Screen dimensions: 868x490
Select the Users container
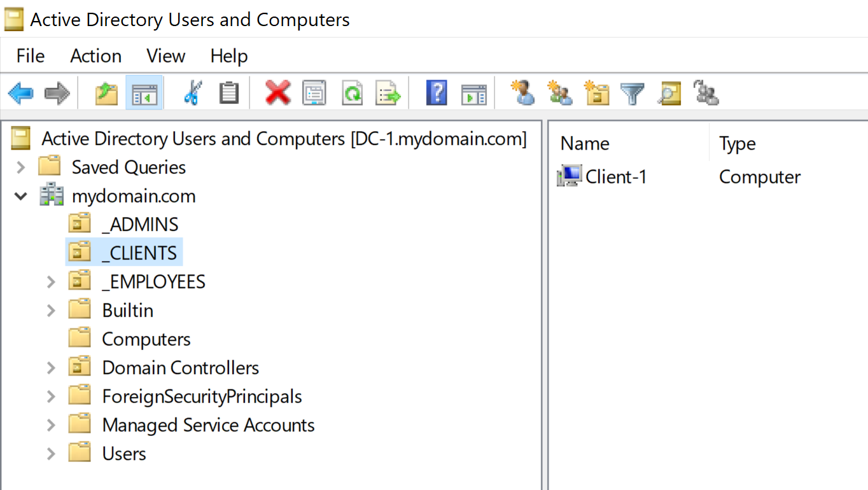(123, 454)
